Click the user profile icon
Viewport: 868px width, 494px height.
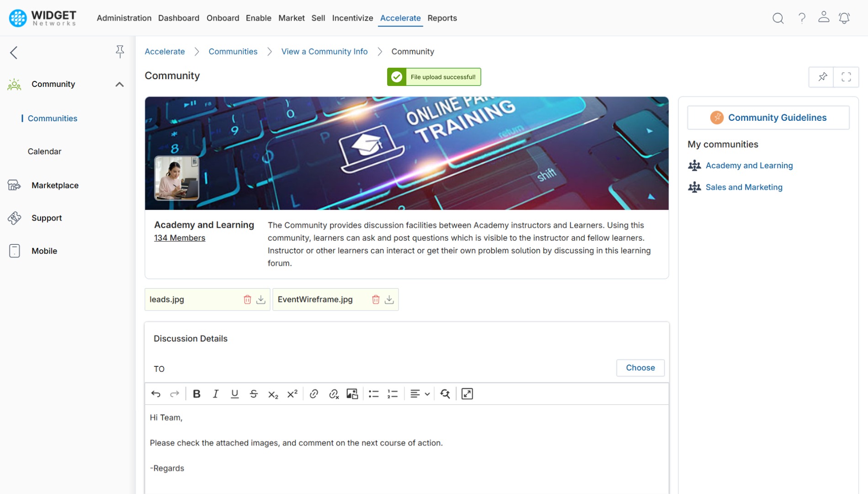(824, 17)
